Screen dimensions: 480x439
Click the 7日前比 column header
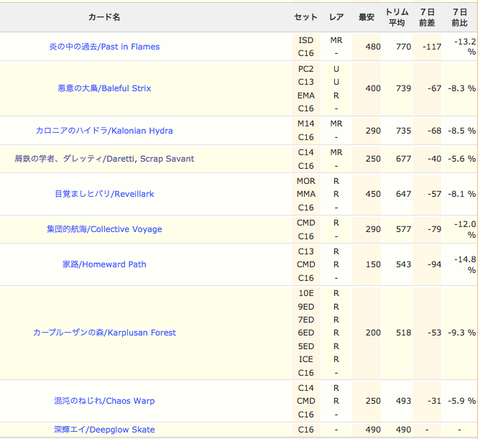point(460,17)
